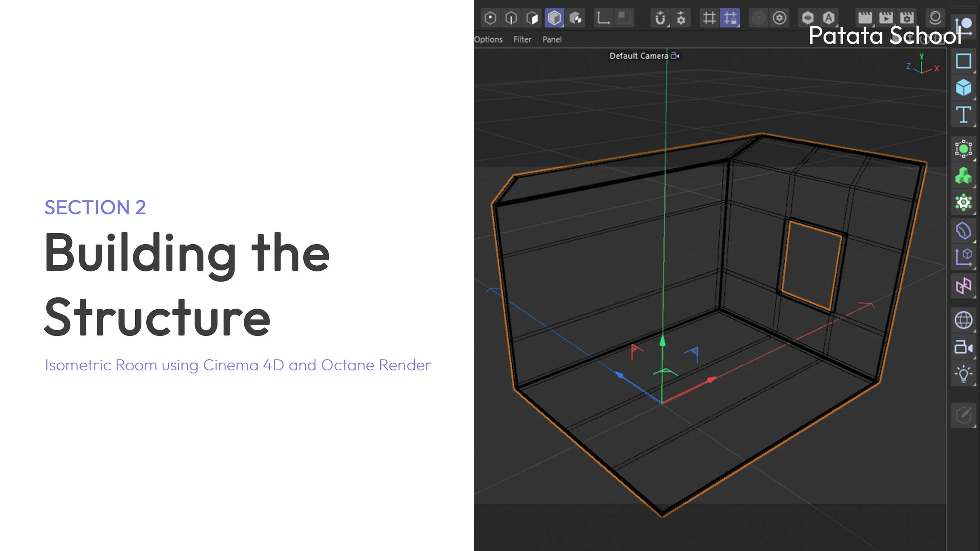Toggle Enable Snap magnet icon
Screen dimensions: 980x551
pyautogui.click(x=660, y=18)
